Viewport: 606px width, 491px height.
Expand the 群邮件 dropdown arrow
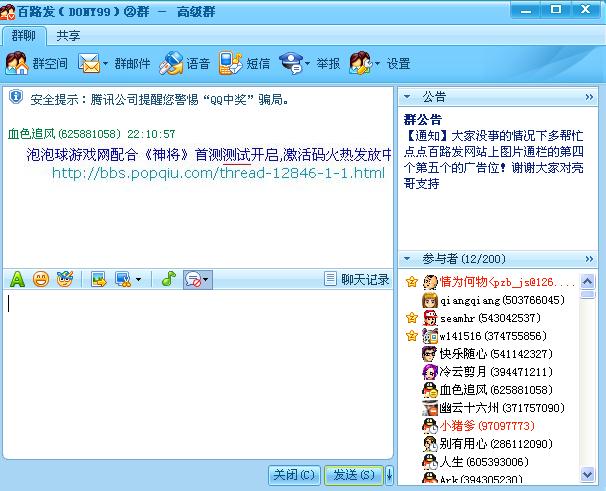coord(105,63)
